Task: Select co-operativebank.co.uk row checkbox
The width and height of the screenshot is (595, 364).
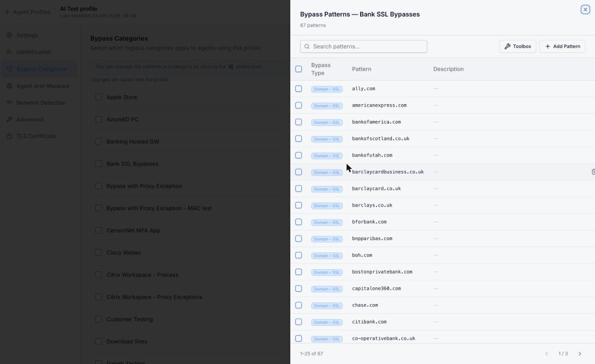Action: [x=298, y=339]
